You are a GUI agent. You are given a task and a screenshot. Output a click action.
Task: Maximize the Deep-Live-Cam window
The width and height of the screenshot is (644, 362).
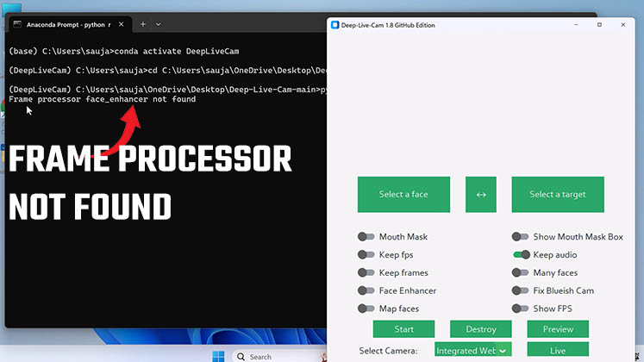coord(599,25)
